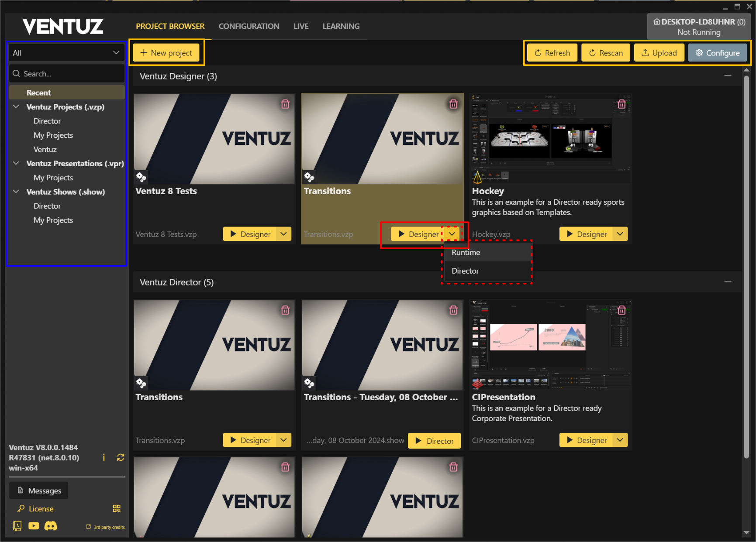Open the 'All' filter dropdown

pos(66,53)
